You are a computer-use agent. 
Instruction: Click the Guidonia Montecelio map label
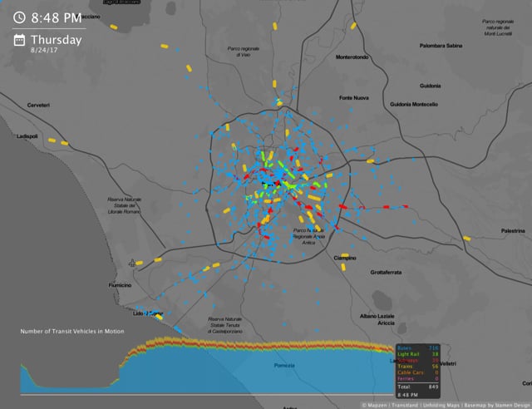414,104
